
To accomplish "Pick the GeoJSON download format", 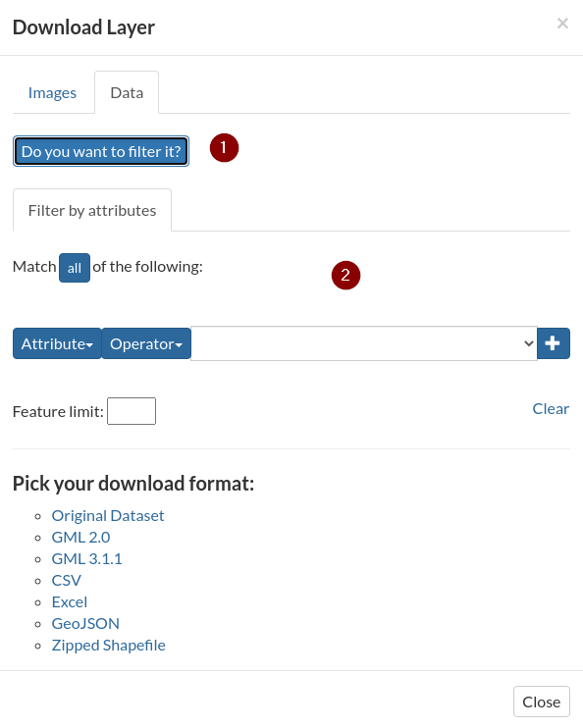I will coord(85,624).
